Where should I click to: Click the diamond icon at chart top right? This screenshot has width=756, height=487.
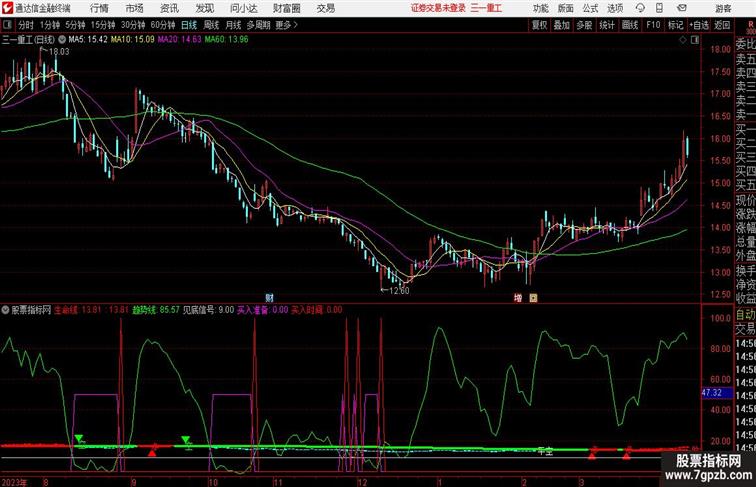(683, 40)
